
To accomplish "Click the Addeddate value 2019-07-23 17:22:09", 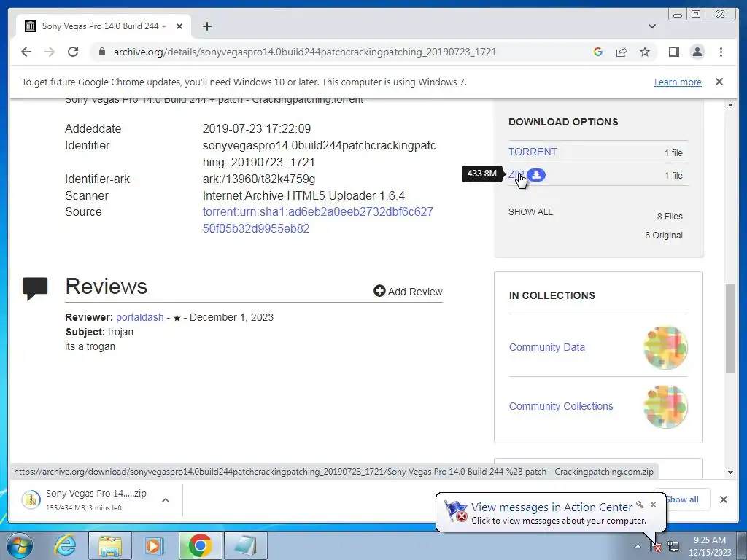I will (257, 128).
